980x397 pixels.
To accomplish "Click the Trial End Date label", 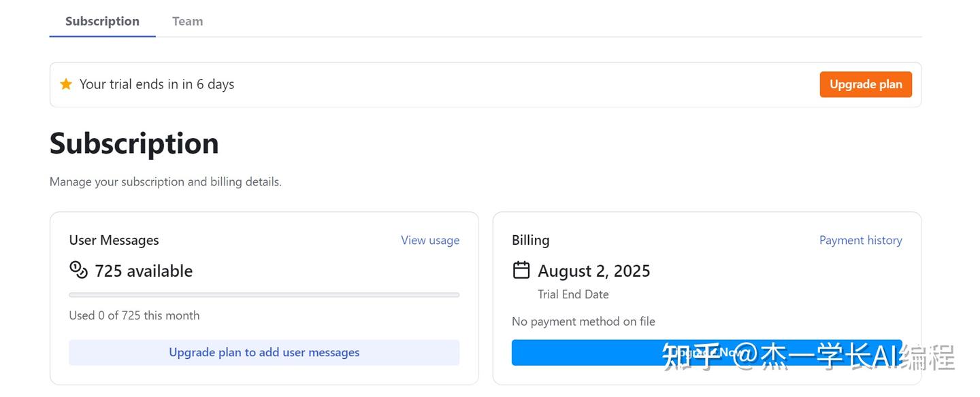I will (x=573, y=294).
